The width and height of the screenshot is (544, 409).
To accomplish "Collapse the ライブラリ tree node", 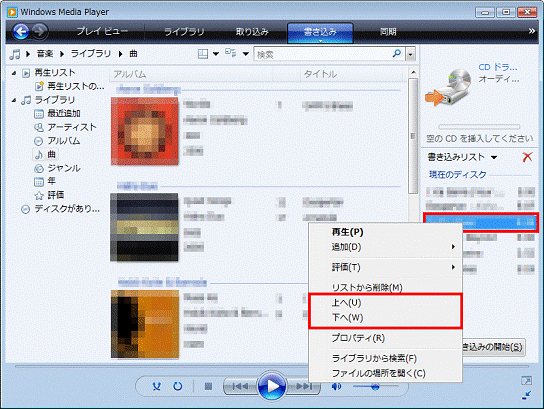I will [x=14, y=100].
